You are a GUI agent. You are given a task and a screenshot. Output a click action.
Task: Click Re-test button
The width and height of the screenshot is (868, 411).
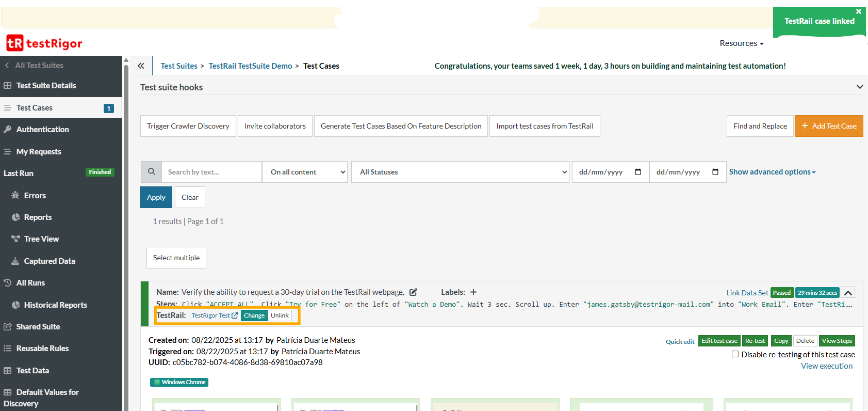click(x=755, y=341)
